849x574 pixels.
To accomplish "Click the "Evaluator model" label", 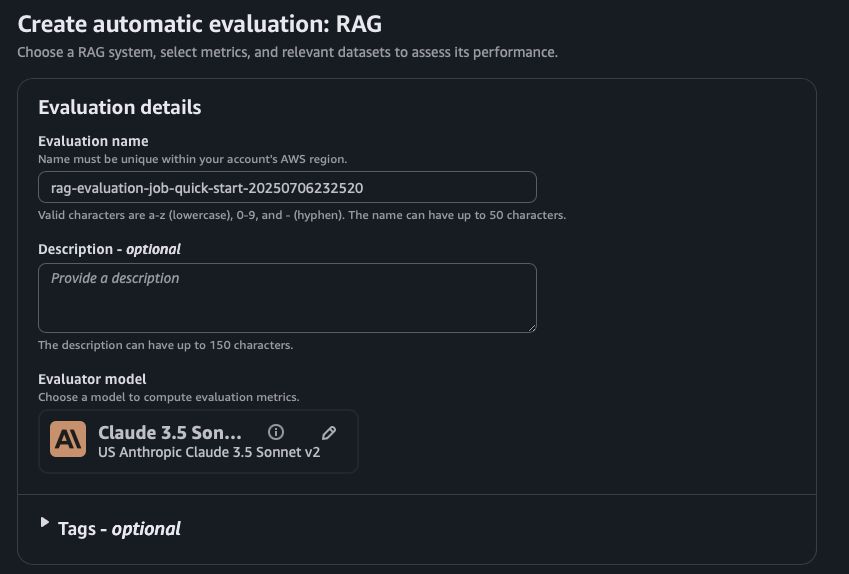I will (92, 379).
